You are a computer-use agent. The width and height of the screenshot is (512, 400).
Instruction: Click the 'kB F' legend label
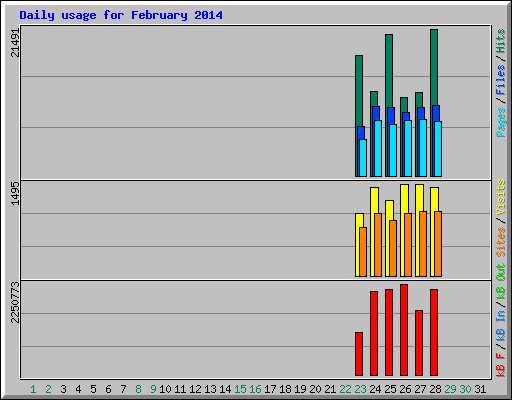click(500, 365)
